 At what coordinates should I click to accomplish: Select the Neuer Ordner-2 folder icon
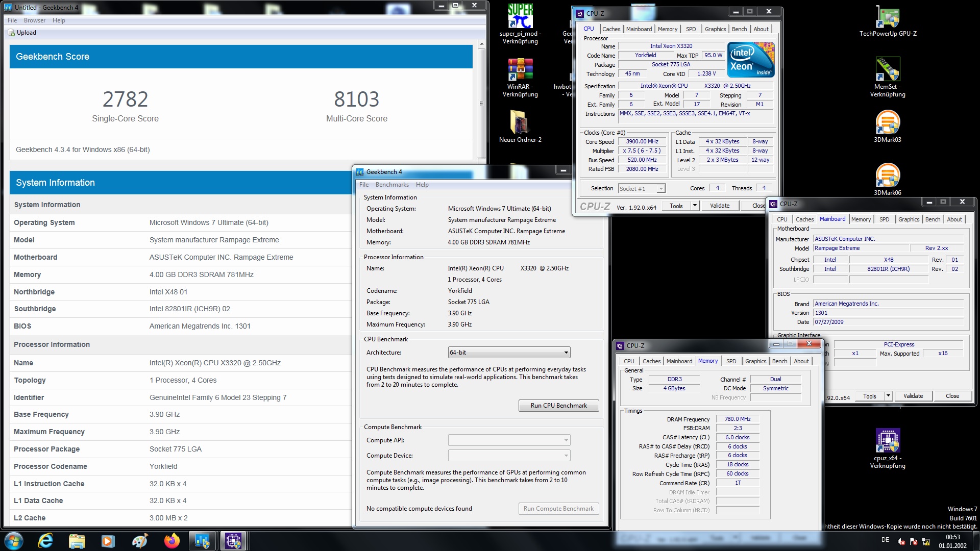520,127
